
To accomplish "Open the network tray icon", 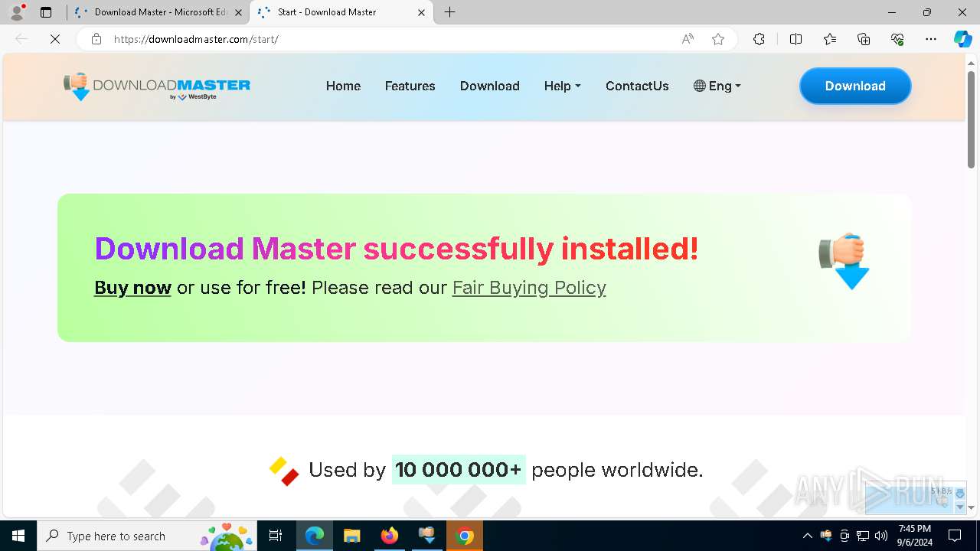I will [863, 536].
